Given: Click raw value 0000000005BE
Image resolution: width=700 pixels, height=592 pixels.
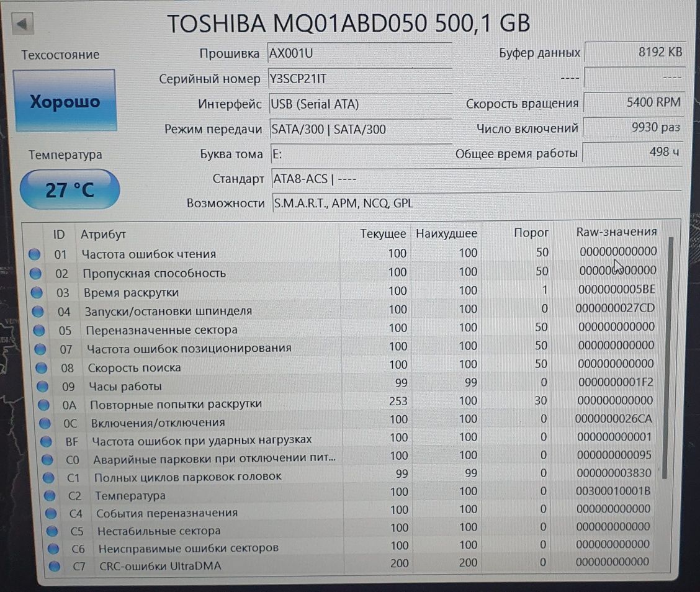Looking at the screenshot, I should 617,290.
